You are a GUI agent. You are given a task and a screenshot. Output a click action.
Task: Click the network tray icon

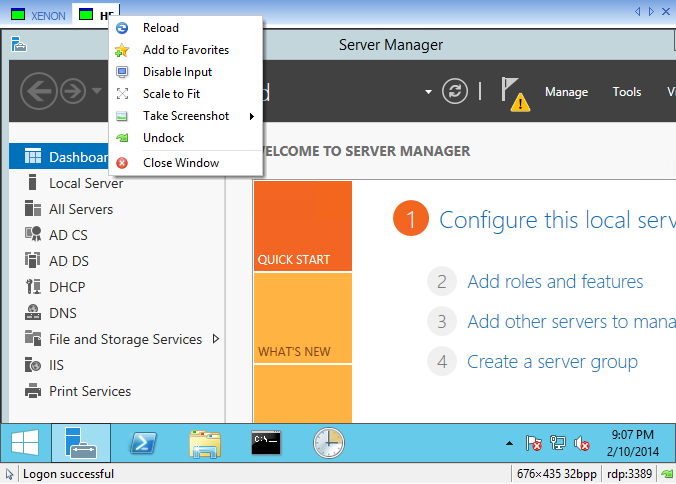coord(558,443)
